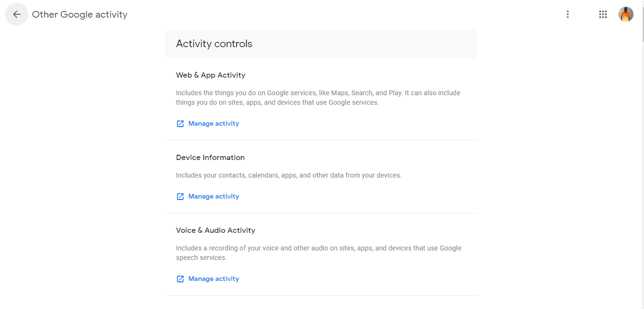Screen dimensions: 644x309
Task: Select the Voice & Audio Activity heading
Action: [215, 230]
